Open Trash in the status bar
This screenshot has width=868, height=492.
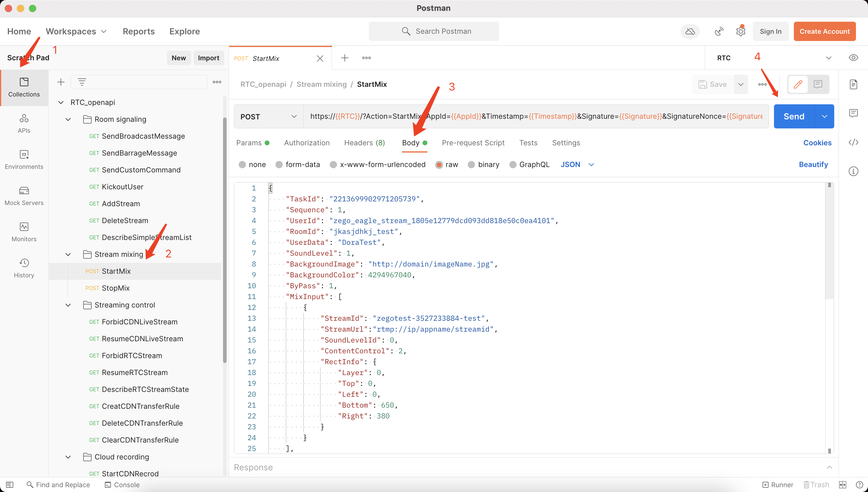[816, 484]
